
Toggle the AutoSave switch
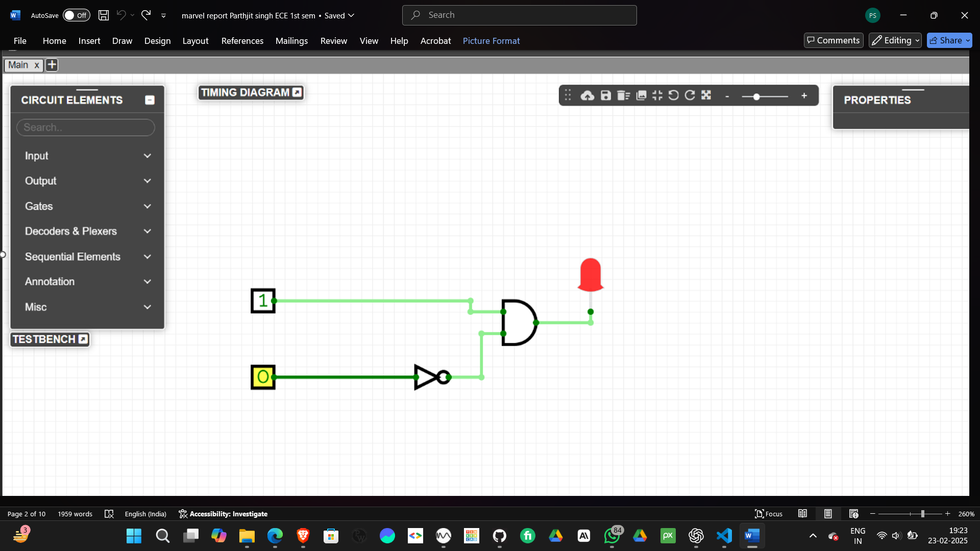76,15
